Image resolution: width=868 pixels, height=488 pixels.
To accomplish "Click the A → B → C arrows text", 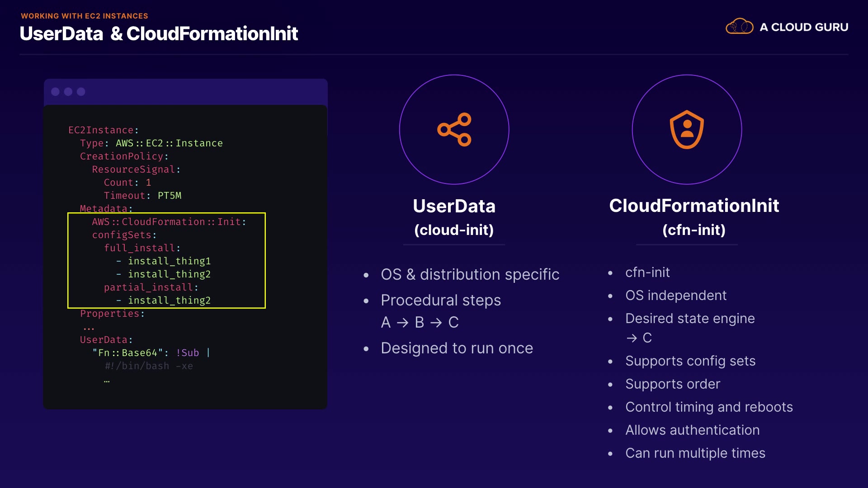I will [x=420, y=322].
